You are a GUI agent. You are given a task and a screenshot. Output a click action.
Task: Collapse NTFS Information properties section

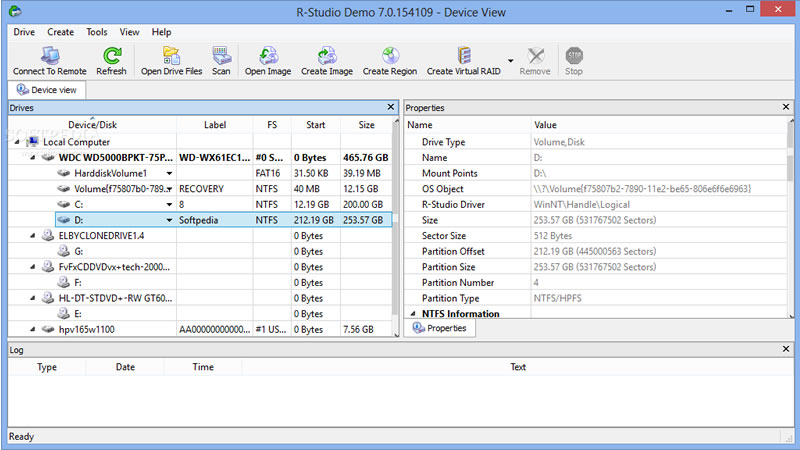[x=413, y=314]
